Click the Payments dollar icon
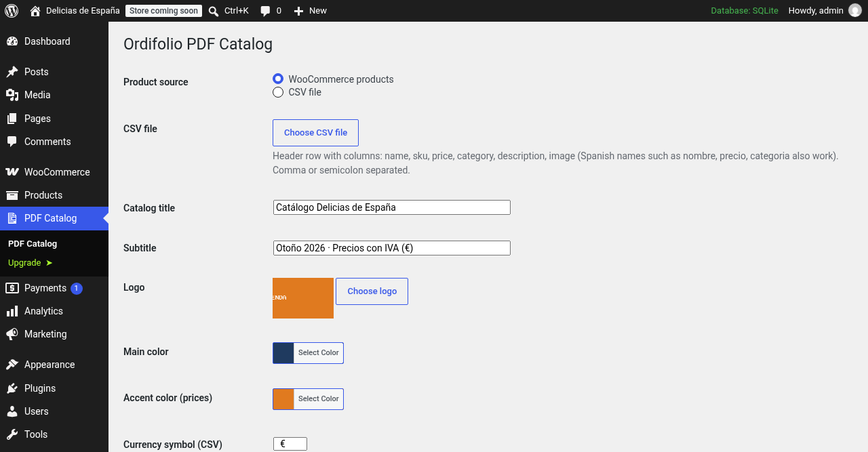Image resolution: width=868 pixels, height=452 pixels. (12, 288)
